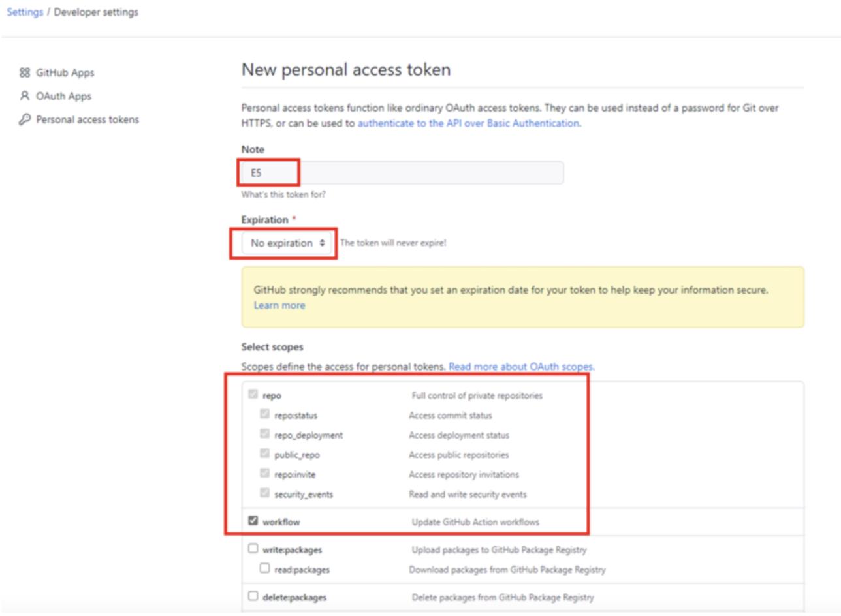Click the Select scopes heading

point(272,347)
